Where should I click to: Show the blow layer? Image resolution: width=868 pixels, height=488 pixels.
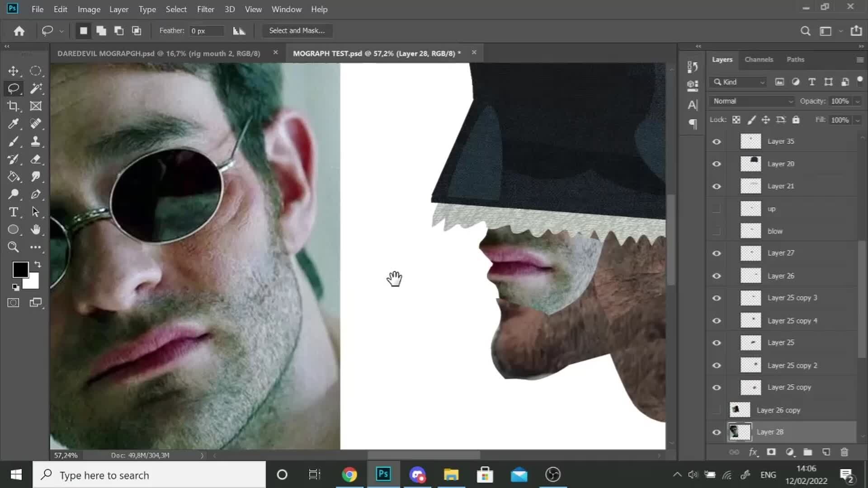point(717,231)
